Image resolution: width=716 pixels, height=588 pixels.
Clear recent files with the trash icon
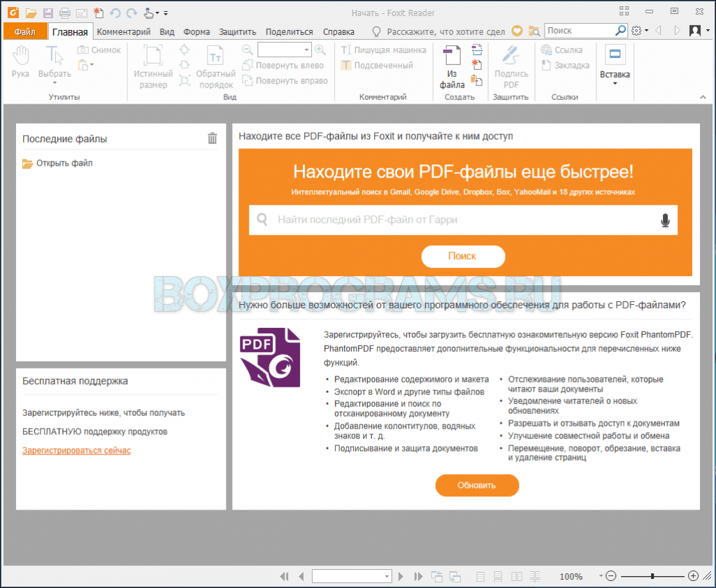click(213, 138)
